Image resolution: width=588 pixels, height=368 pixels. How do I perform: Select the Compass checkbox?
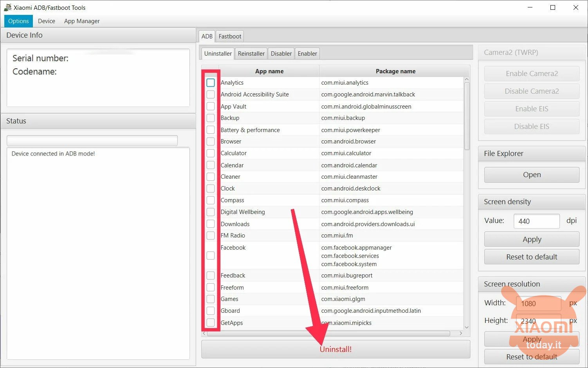(211, 200)
